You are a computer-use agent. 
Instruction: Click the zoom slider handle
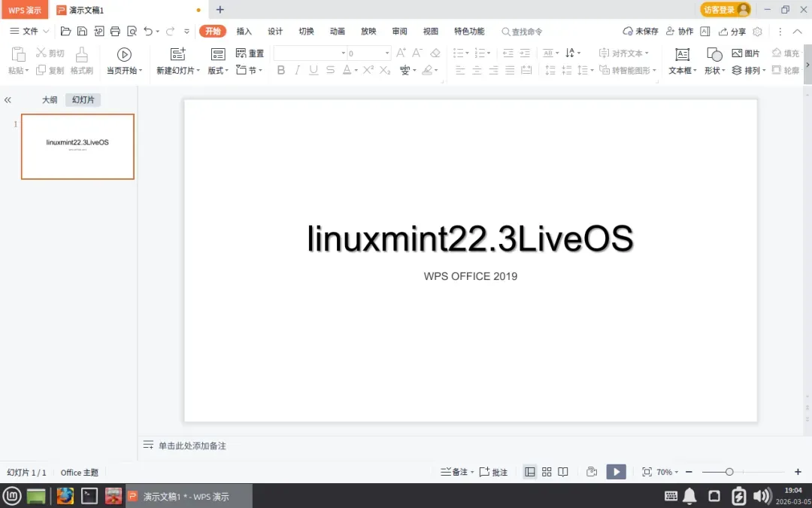729,472
